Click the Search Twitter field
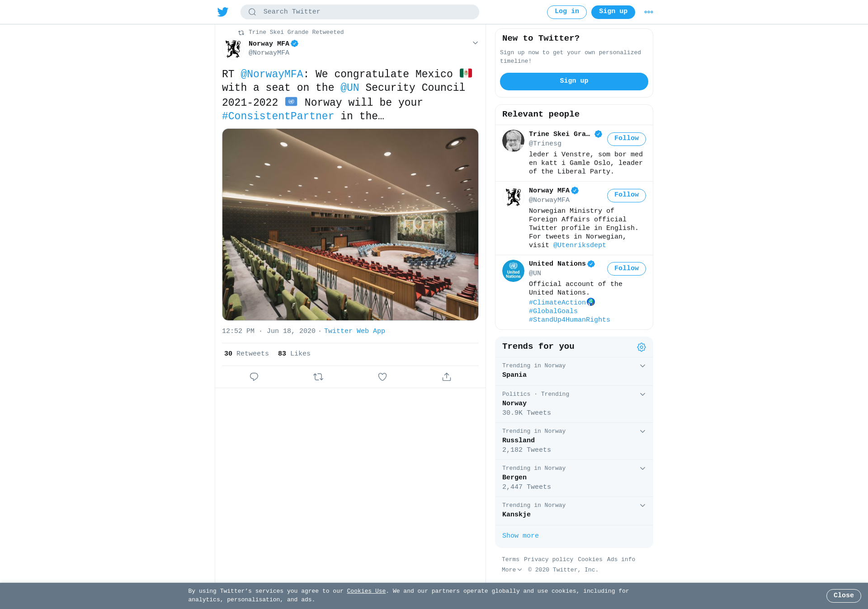The image size is (868, 609). tap(360, 12)
